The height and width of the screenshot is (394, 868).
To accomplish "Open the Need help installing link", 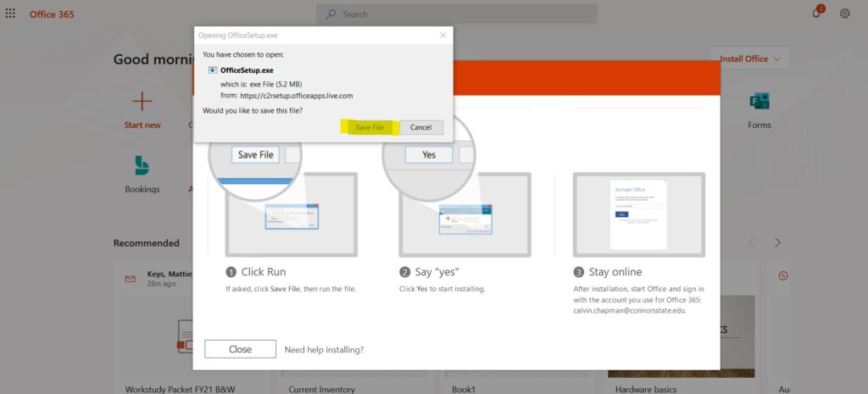I will tap(324, 350).
